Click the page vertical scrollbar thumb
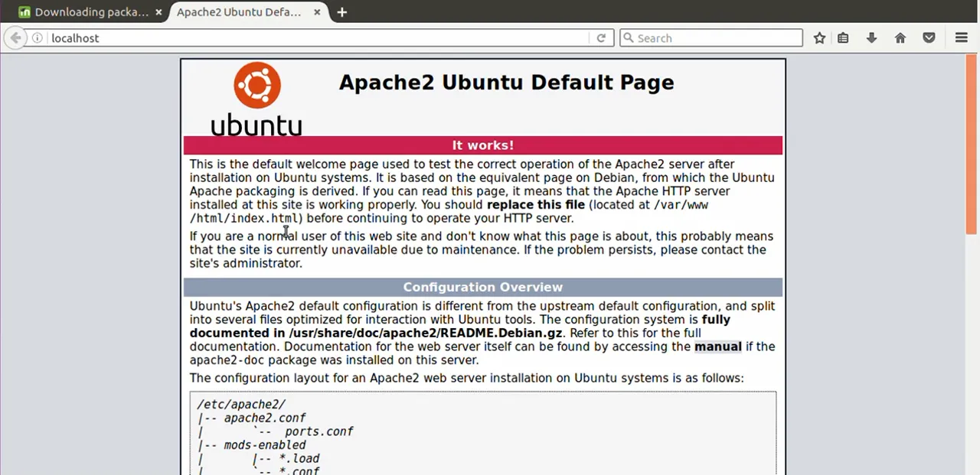Viewport: 980px width, 475px height. click(x=972, y=145)
